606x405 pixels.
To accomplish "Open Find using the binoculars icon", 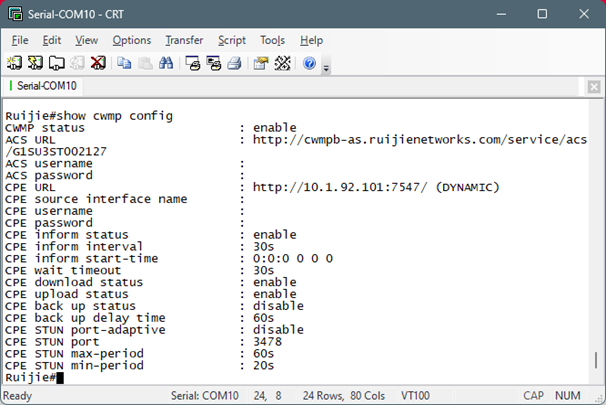I will [x=166, y=63].
